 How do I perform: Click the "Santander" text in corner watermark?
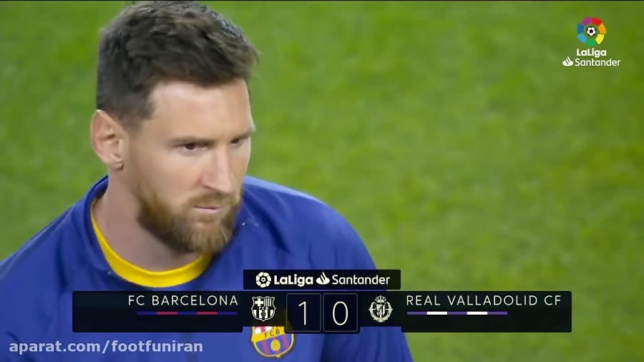[x=597, y=62]
